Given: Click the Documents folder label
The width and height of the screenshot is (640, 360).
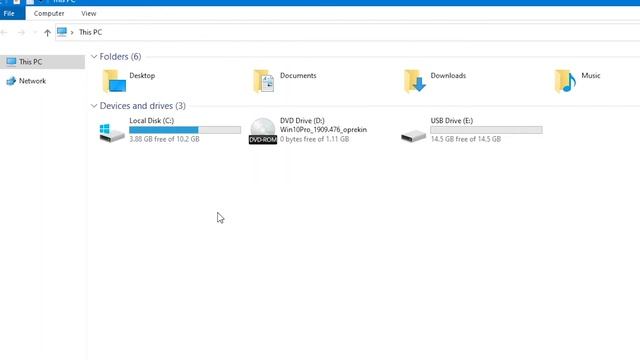Looking at the screenshot, I should coord(298,76).
